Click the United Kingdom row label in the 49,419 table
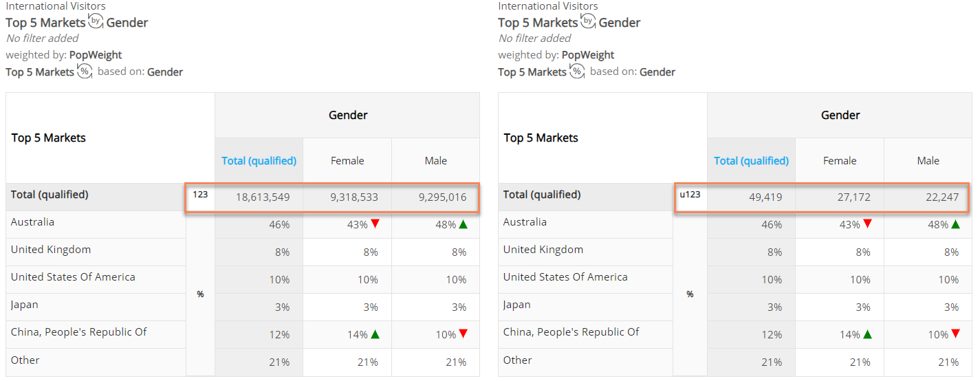The width and height of the screenshot is (980, 381). click(x=543, y=250)
